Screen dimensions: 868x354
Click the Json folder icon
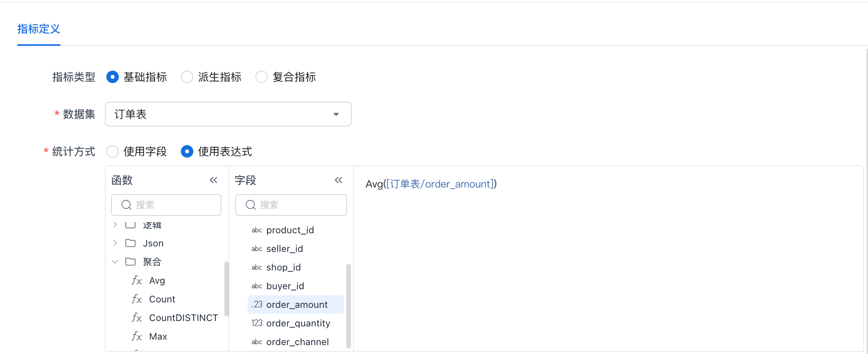[x=130, y=243]
